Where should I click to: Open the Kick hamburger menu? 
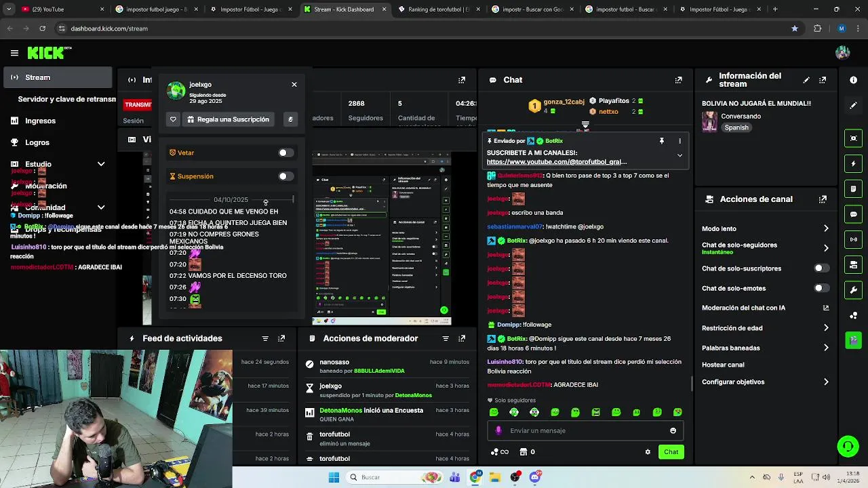coord(14,53)
